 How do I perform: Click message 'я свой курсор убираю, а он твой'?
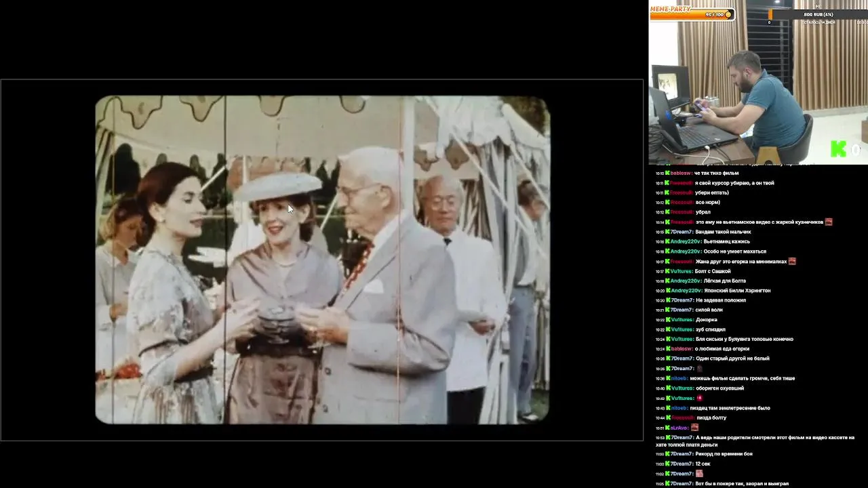point(734,183)
